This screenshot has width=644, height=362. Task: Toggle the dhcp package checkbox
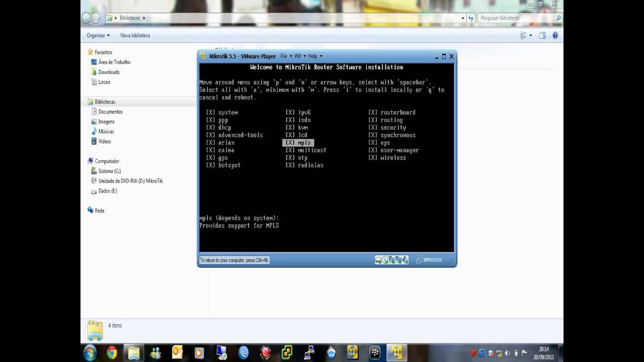[x=210, y=128]
